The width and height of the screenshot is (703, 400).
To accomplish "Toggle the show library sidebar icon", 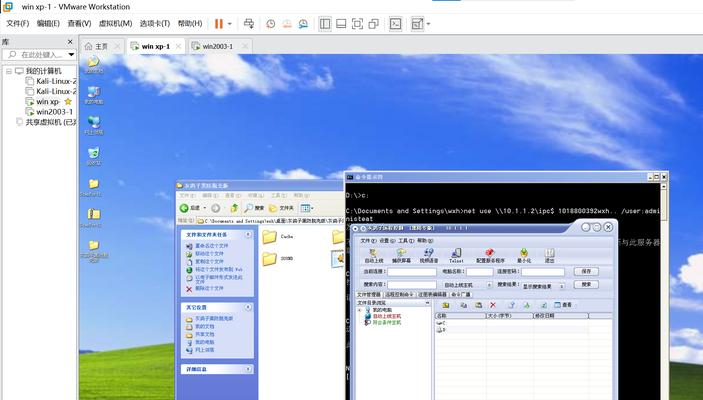I will (325, 24).
